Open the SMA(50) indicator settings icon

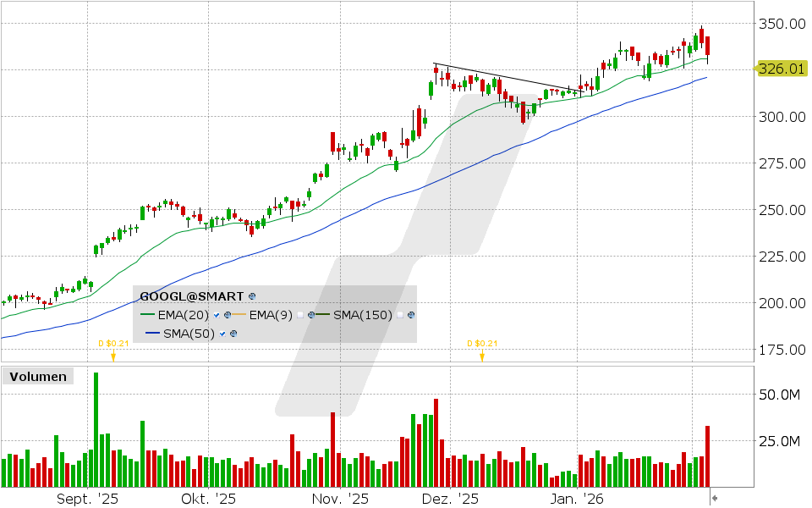coord(233,334)
